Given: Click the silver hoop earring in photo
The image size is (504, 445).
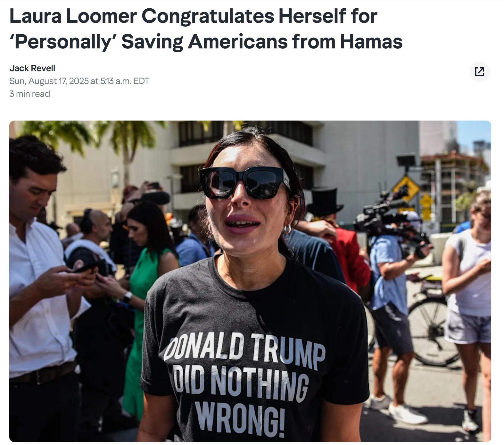Looking at the screenshot, I should coord(287,229).
